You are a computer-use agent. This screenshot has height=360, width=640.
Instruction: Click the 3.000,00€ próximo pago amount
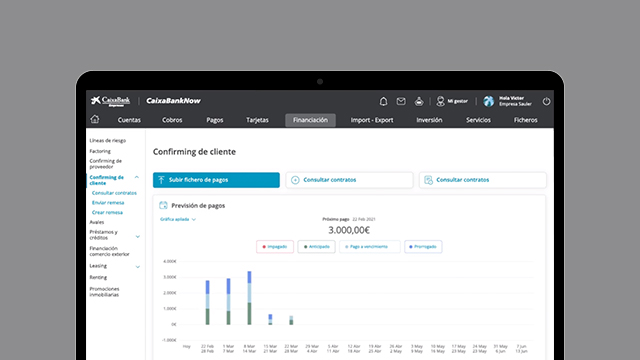click(x=349, y=230)
